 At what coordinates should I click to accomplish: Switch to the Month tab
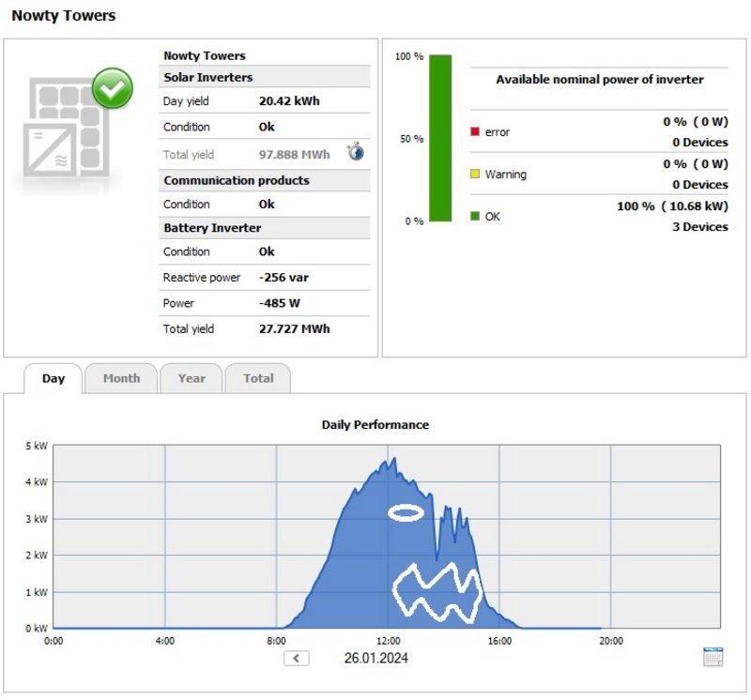pyautogui.click(x=122, y=378)
